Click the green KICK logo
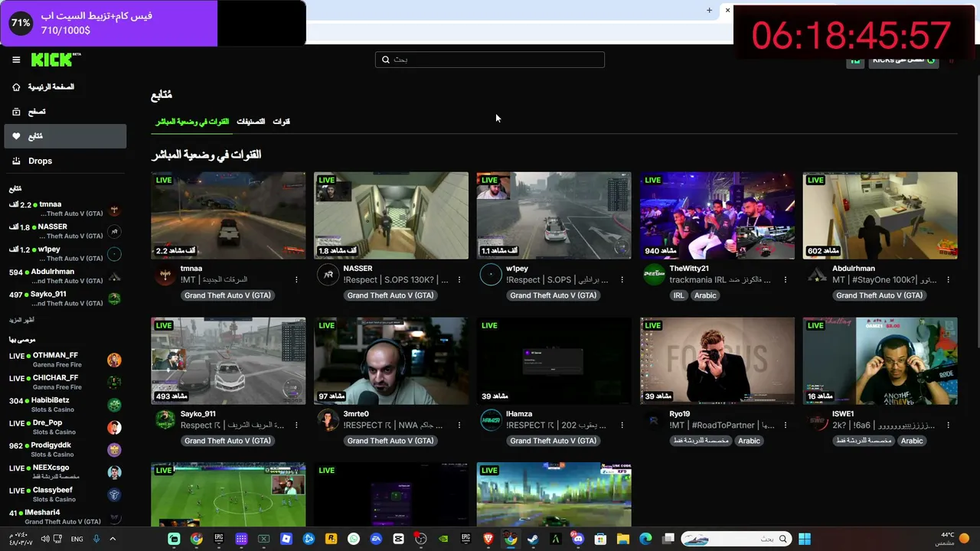This screenshot has height=551, width=980. (55, 60)
